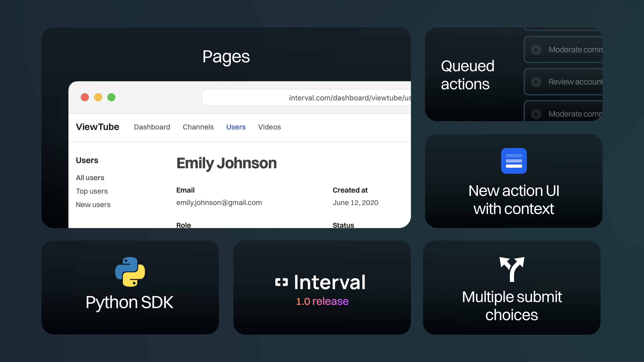The height and width of the screenshot is (362, 644).
Task: Click the browser URL address bar
Action: click(306, 98)
